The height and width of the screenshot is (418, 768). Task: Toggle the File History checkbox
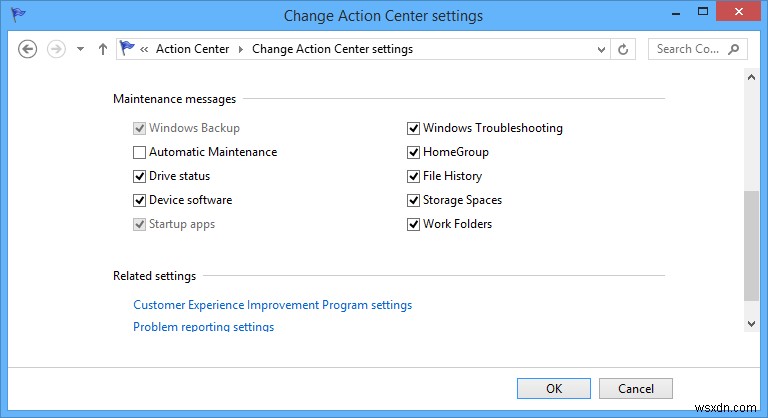pyautogui.click(x=413, y=176)
